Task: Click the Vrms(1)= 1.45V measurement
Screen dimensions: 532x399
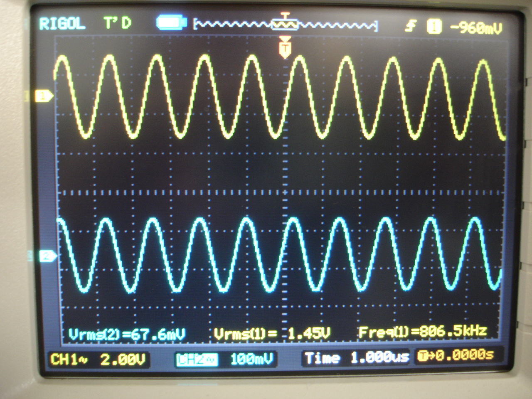Action: [272, 333]
